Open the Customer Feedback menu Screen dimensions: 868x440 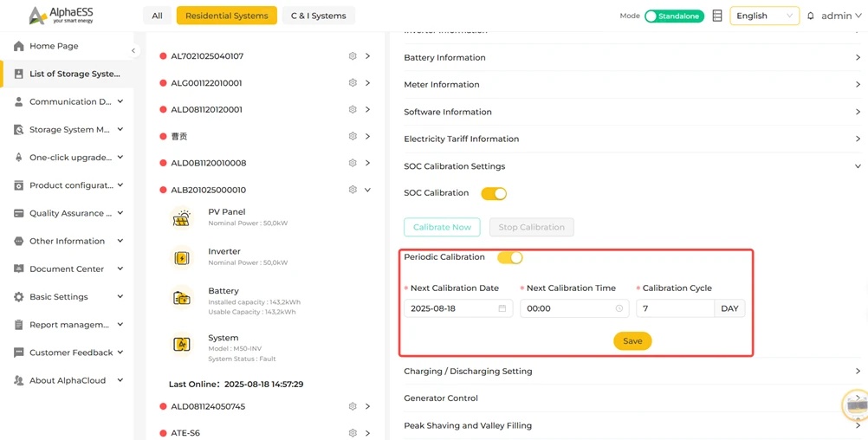68,353
